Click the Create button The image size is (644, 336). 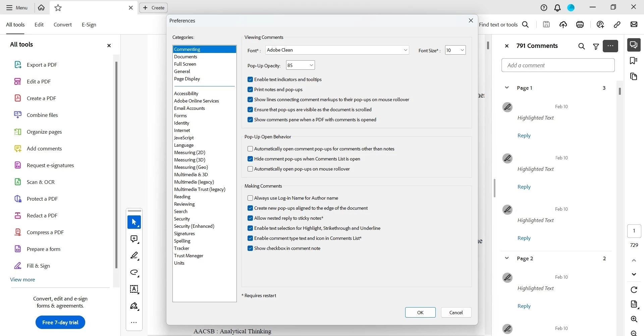154,8
